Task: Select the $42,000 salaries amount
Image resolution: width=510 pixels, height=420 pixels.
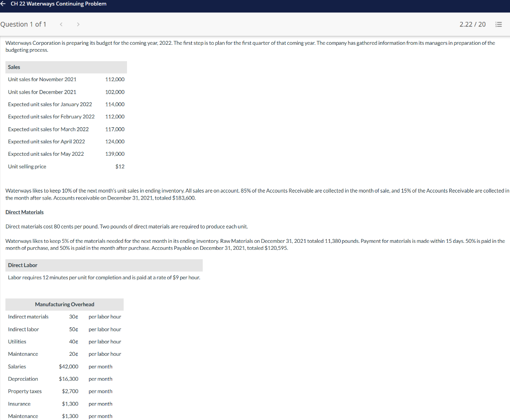Action: click(x=69, y=367)
